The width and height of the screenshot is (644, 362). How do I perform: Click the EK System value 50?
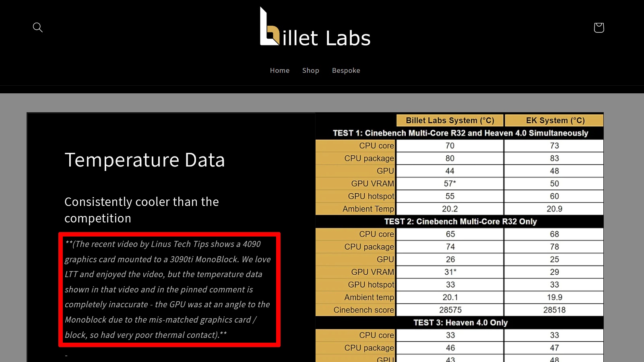pyautogui.click(x=555, y=184)
